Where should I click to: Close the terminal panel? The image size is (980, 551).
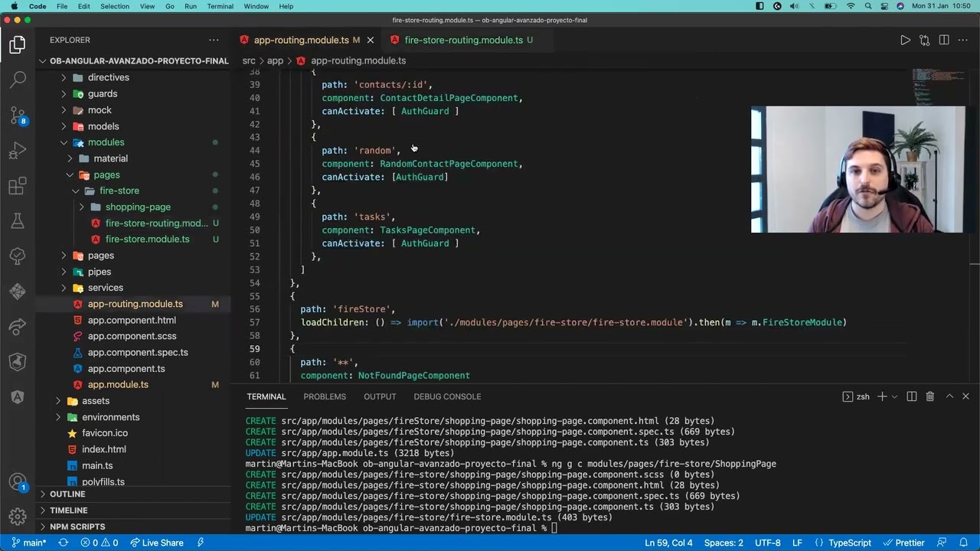pyautogui.click(x=965, y=396)
